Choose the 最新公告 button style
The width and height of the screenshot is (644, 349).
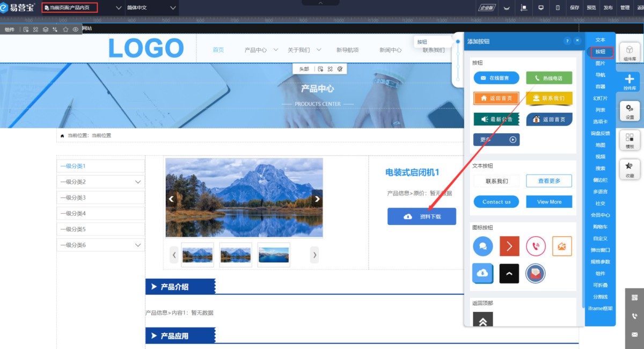click(496, 119)
